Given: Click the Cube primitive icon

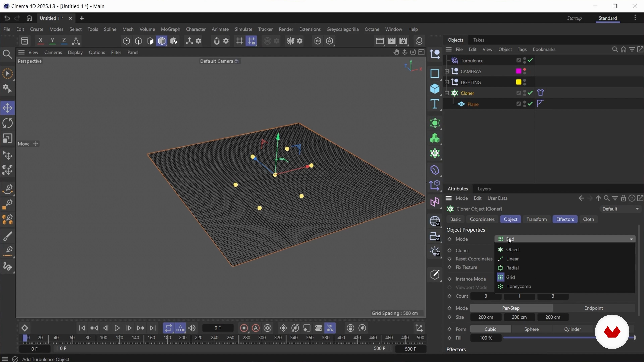Looking at the screenshot, I should (435, 89).
